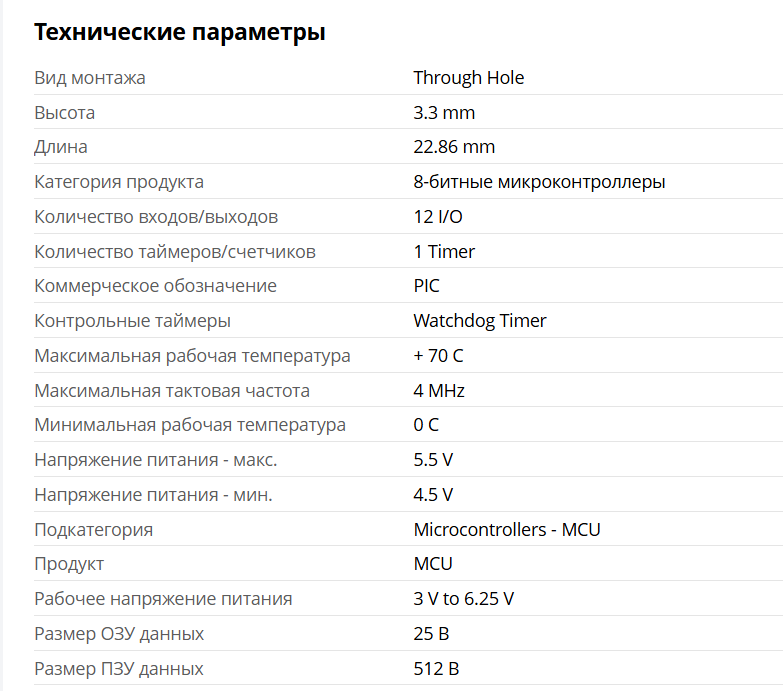Click '8-битные микроконтроллеры' category value
This screenshot has height=691, width=783.
(x=539, y=182)
